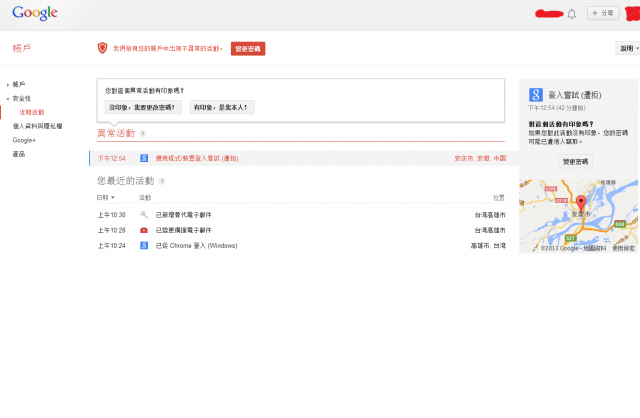640x418 pixels.
Task: Open the 說明 help dropdown
Action: tap(629, 48)
